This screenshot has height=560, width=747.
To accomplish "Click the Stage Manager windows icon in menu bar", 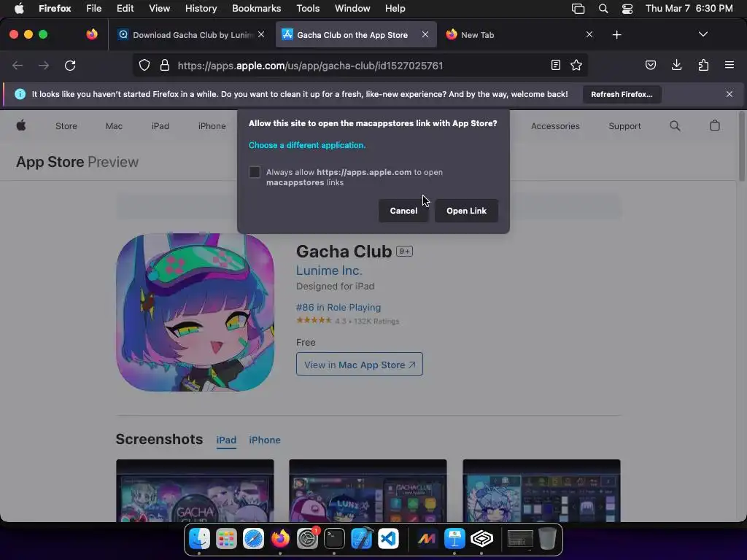I will point(578,9).
